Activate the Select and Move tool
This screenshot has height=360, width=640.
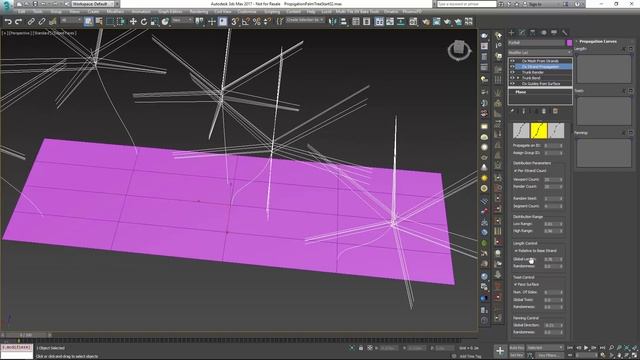[x=133, y=22]
